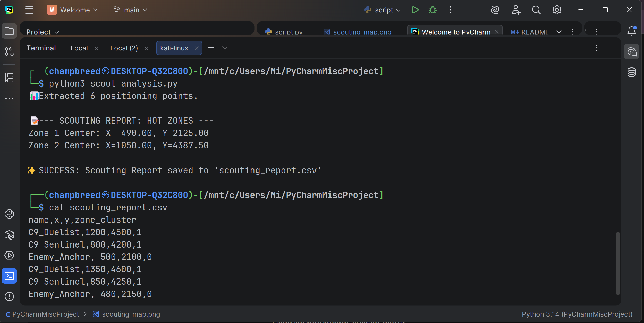
Task: Switch to the Local (2) terminal tab
Action: [124, 48]
